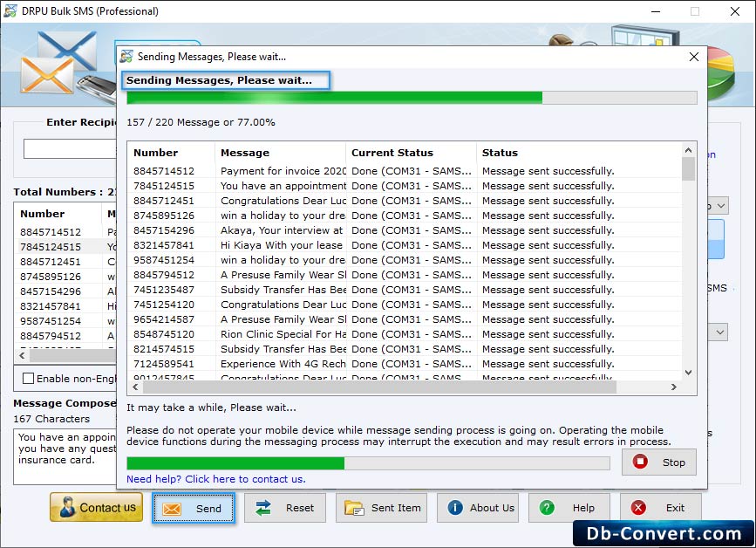The image size is (756, 548).
Task: Click the message composer text box
Action: [x=65, y=456]
